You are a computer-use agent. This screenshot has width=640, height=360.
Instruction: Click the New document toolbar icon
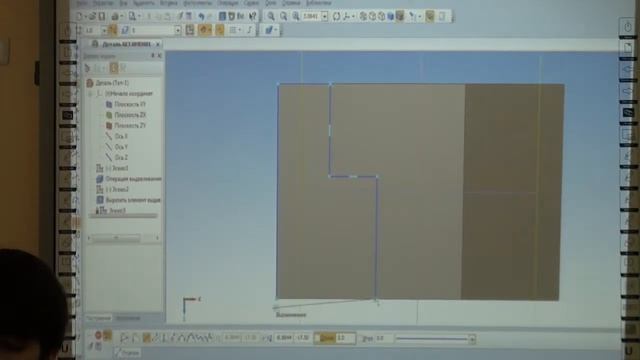pos(80,16)
